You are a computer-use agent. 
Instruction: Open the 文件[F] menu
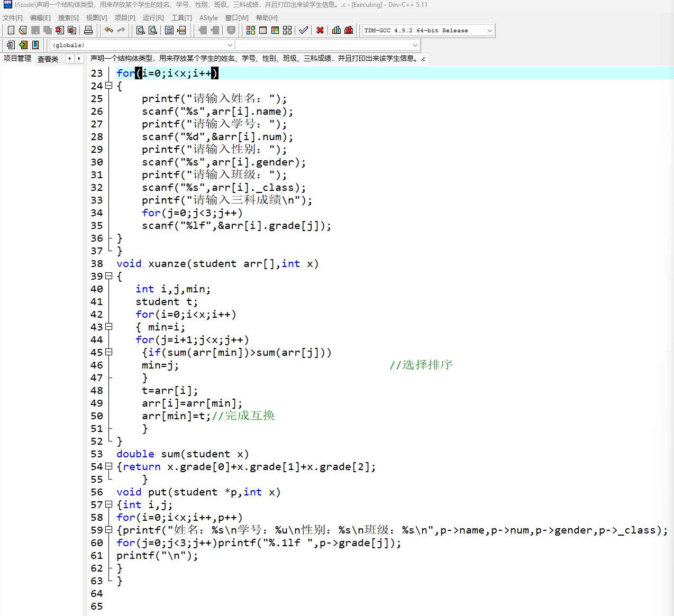click(x=13, y=17)
